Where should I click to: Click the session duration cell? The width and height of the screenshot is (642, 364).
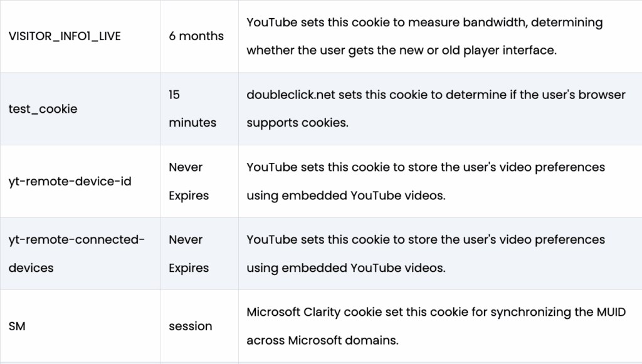tap(190, 326)
